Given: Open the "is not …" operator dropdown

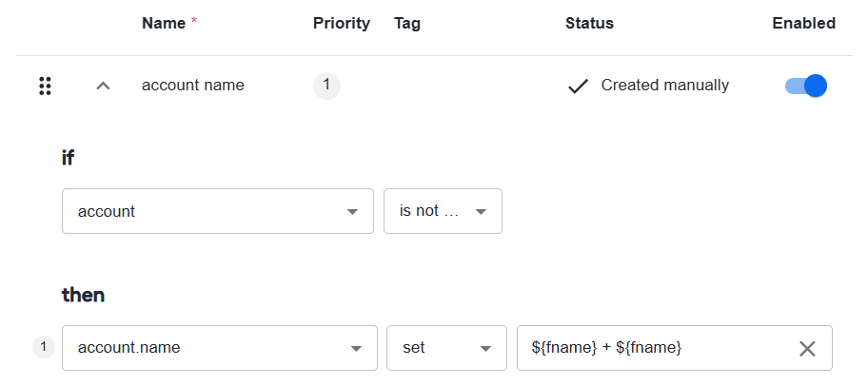Looking at the screenshot, I should (443, 211).
